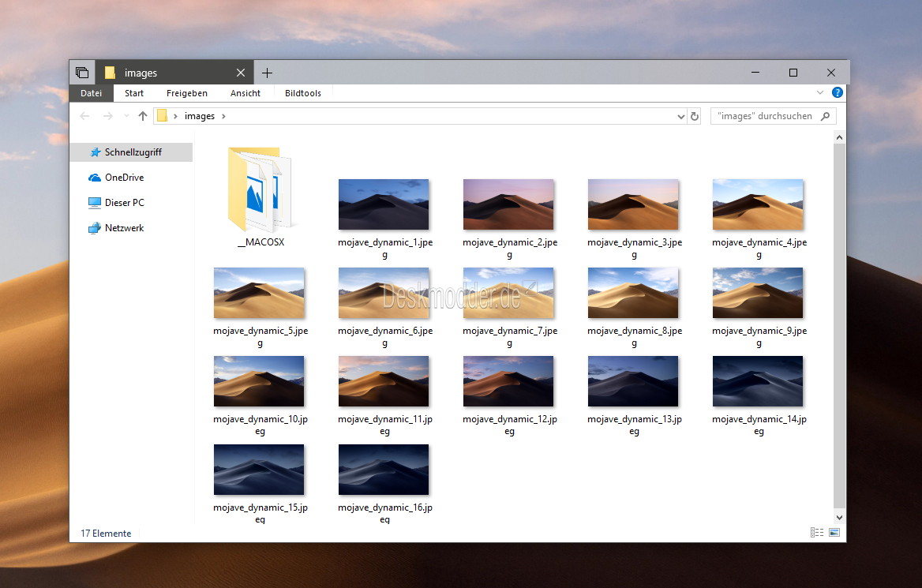Select thumbnail mojave_dynamic_14.jpeg
Viewport: 922px width, 588px height.
[758, 381]
